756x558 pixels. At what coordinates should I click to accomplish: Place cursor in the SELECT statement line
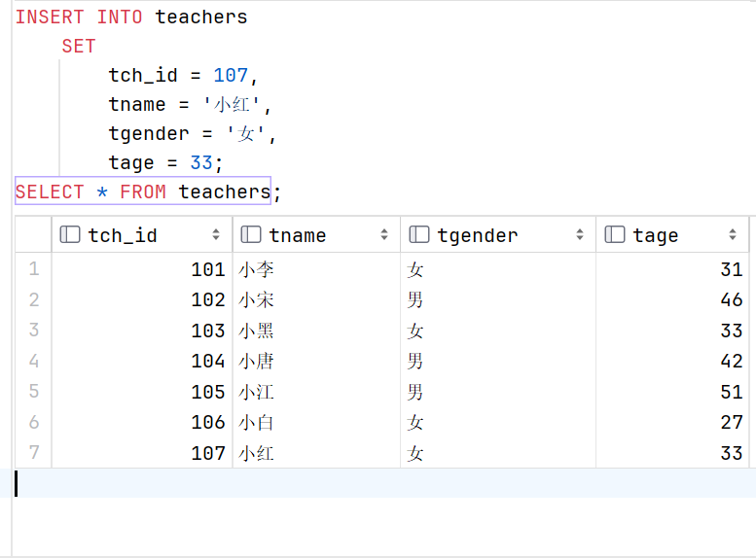pos(148,192)
